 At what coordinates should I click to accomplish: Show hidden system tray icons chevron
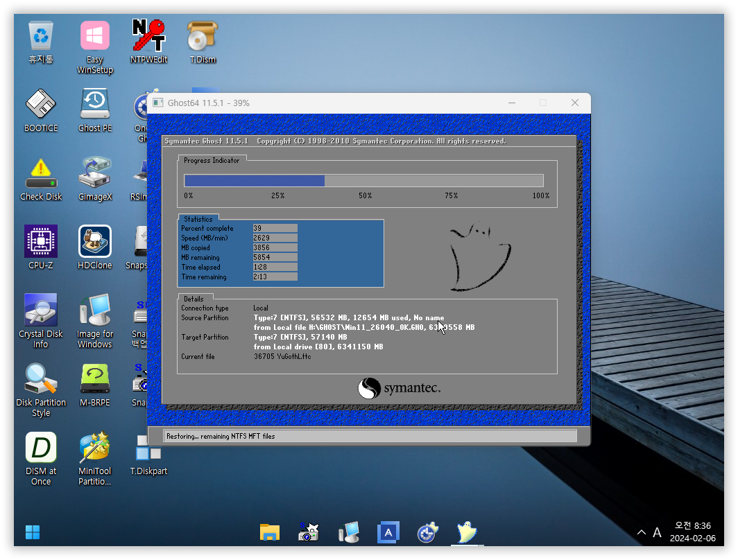641,532
